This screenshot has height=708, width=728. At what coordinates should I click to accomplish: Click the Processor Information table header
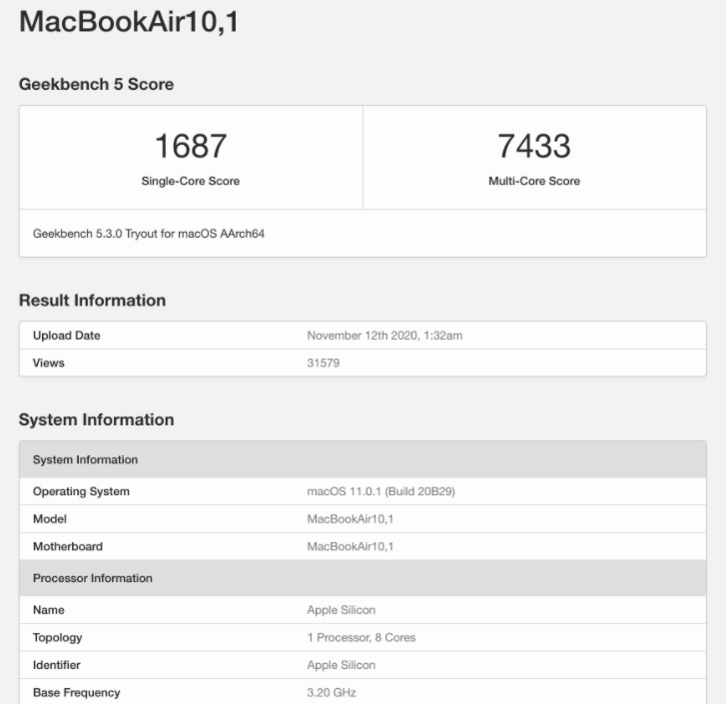point(363,578)
